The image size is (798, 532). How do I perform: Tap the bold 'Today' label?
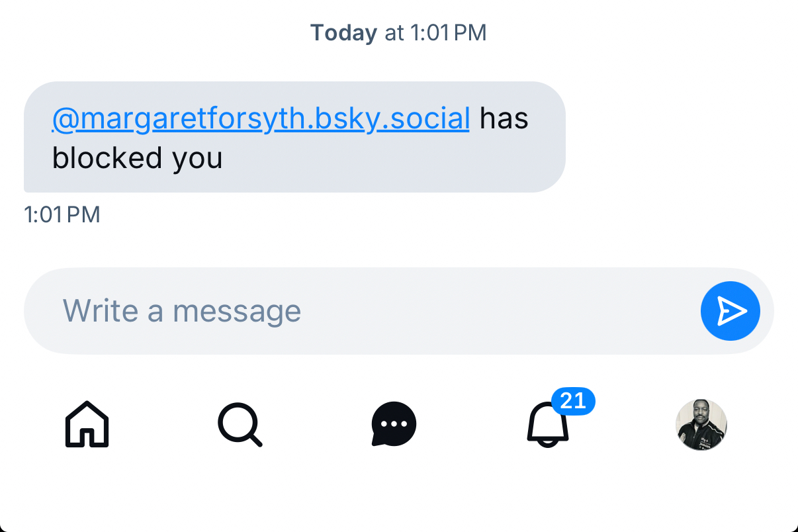(343, 33)
